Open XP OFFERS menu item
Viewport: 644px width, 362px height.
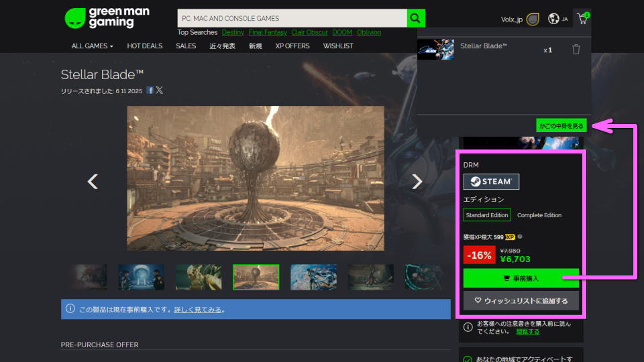[x=292, y=46]
